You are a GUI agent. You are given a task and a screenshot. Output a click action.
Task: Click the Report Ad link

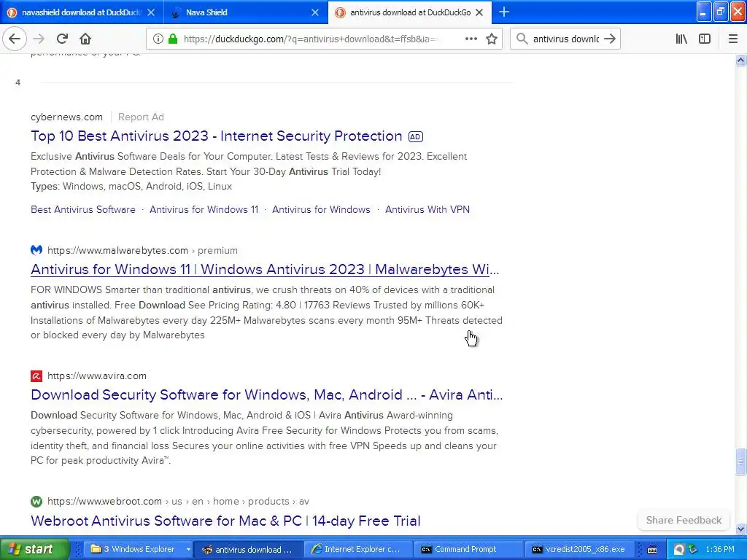coord(141,117)
